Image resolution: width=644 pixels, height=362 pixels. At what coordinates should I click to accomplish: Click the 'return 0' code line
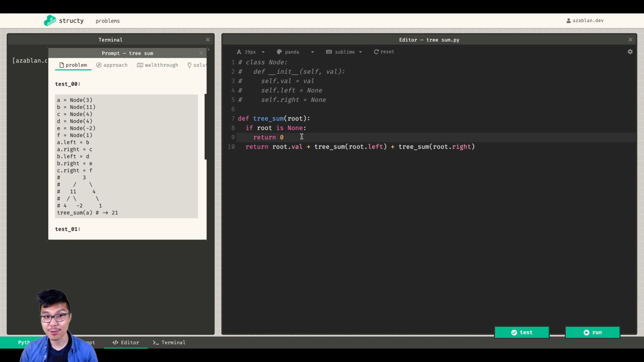click(268, 137)
